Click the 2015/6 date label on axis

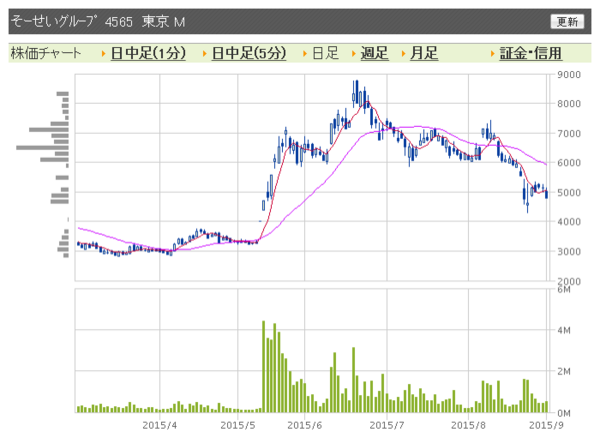(304, 425)
